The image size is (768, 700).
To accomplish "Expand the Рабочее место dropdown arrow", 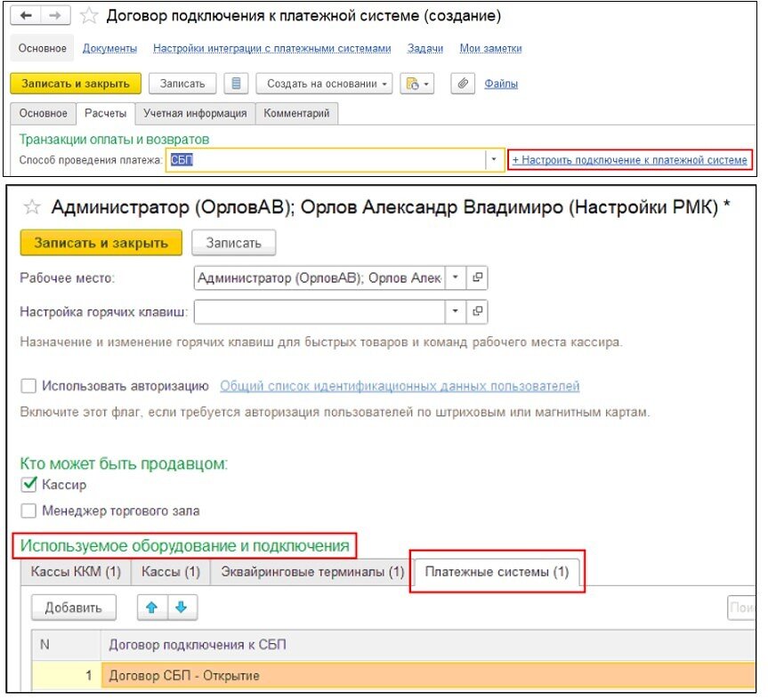I will pyautogui.click(x=456, y=278).
